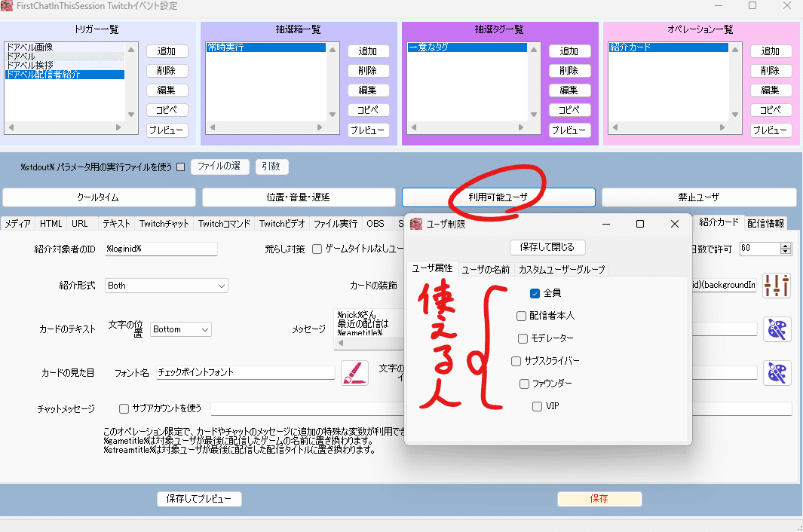Open the カスタムユーザーグループ tab
Viewport: 803px width, 532px height.
pyautogui.click(x=562, y=269)
